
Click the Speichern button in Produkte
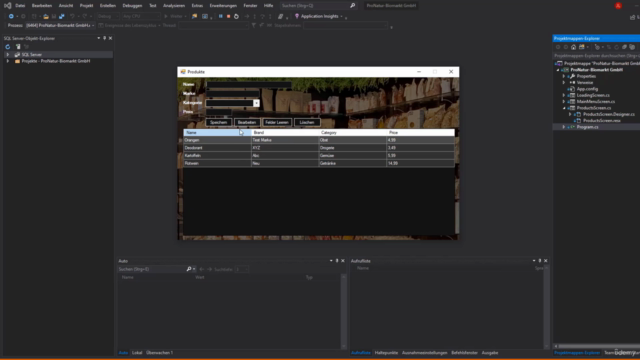(x=218, y=122)
